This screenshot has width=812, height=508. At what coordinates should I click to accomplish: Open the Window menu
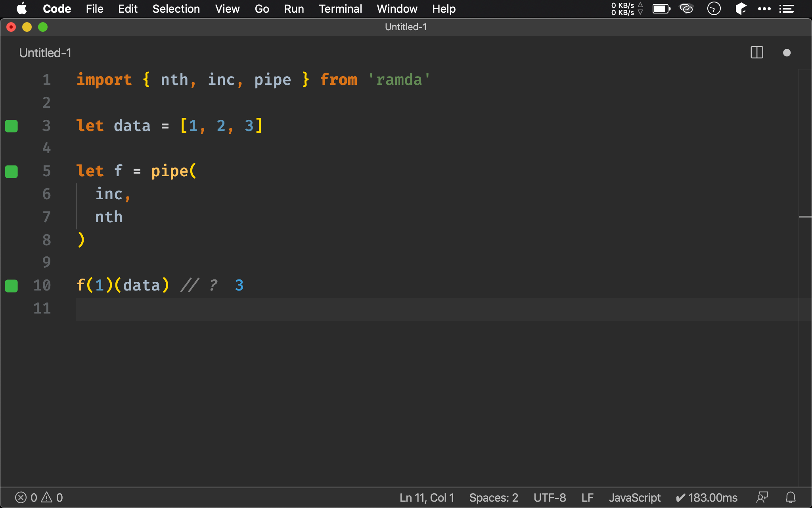pos(397,9)
